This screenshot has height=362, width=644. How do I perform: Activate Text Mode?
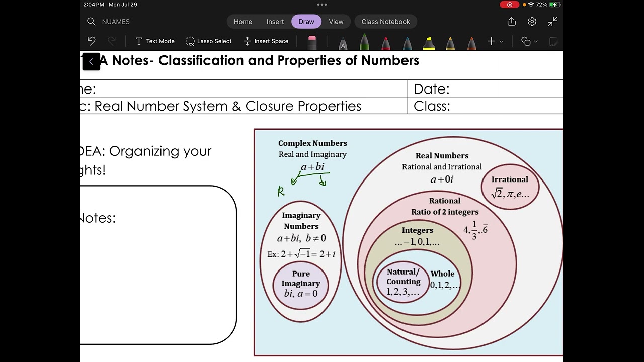click(x=155, y=41)
